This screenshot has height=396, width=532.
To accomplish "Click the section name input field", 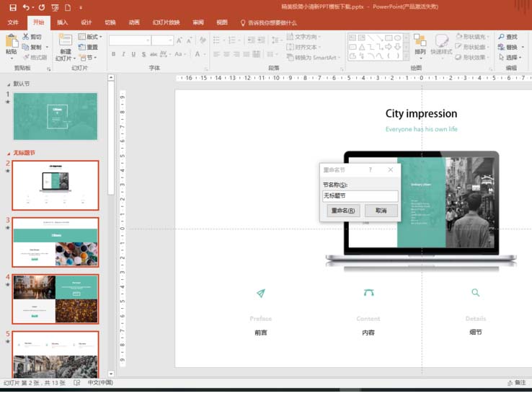I will click(360, 196).
